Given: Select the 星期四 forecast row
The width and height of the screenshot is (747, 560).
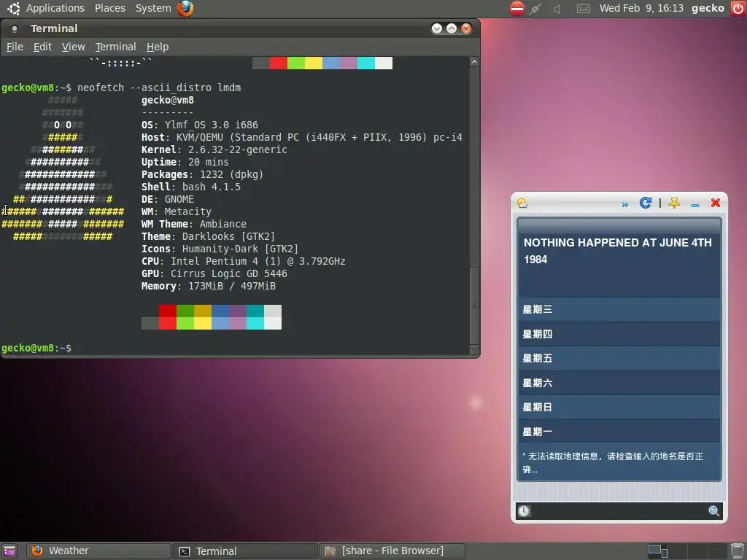Looking at the screenshot, I should tap(619, 334).
